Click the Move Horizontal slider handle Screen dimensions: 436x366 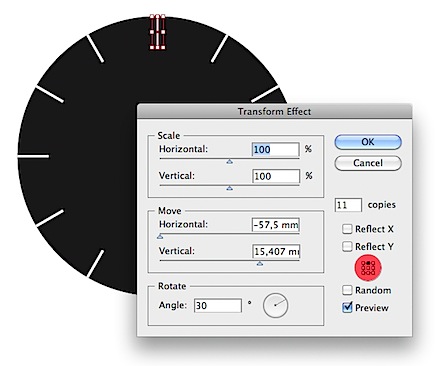(160, 236)
